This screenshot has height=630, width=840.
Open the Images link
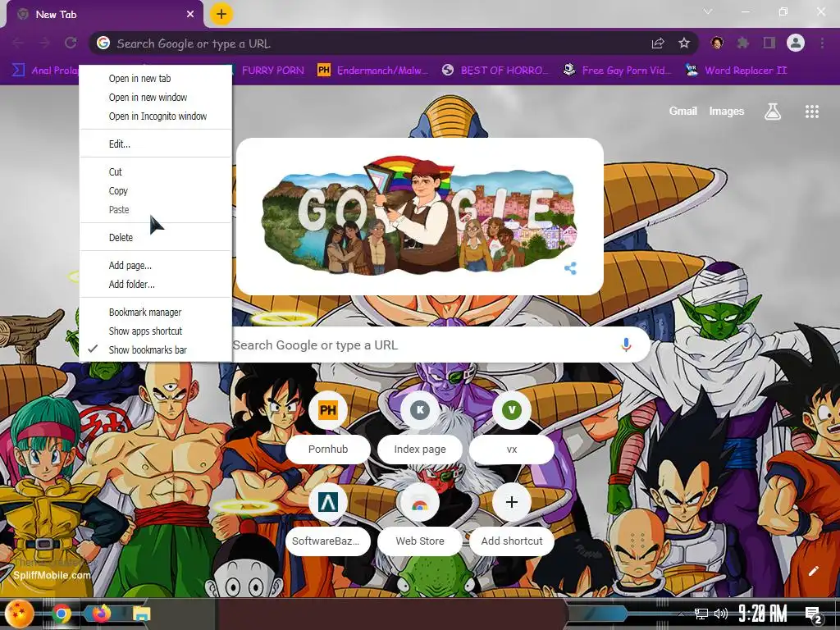tap(727, 112)
